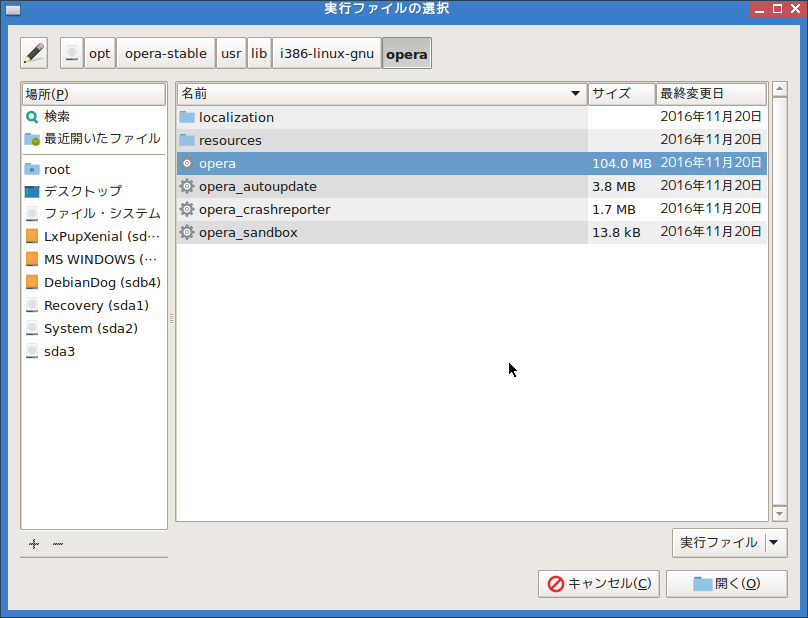The height and width of the screenshot is (618, 808).
Task: Open the 実行ファイル file type filter dropdown
Action: (730, 543)
